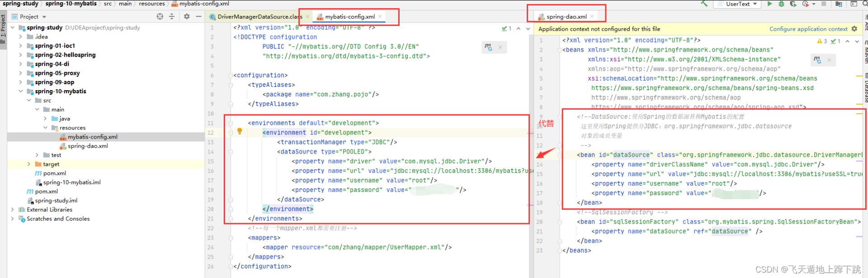868x278 pixels.
Task: Click Maven reload icon in spring-dao editor
Action: tap(817, 60)
